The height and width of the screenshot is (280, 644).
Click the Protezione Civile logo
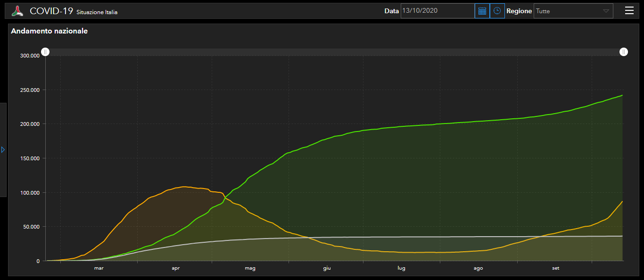coord(17,11)
